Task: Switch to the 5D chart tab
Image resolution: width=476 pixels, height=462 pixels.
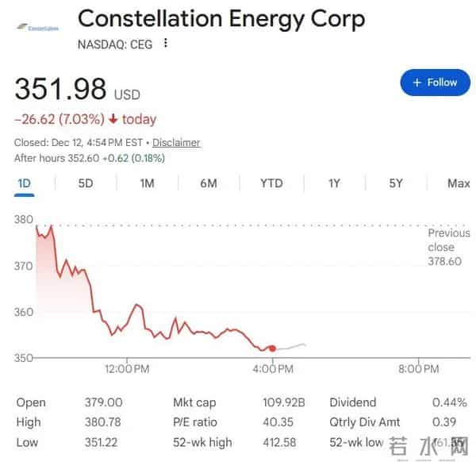Action: pos(86,183)
